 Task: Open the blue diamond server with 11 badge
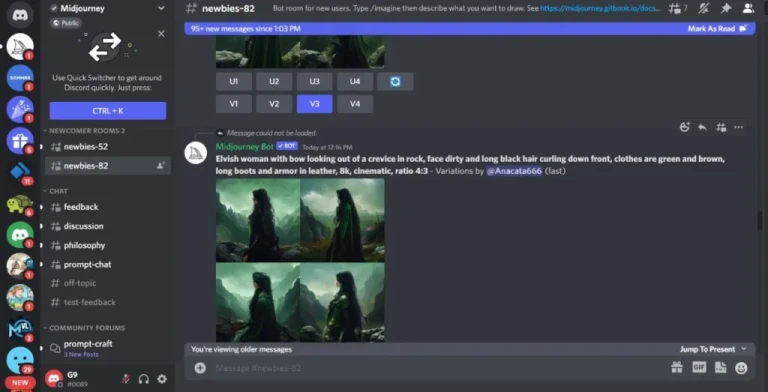[20, 172]
